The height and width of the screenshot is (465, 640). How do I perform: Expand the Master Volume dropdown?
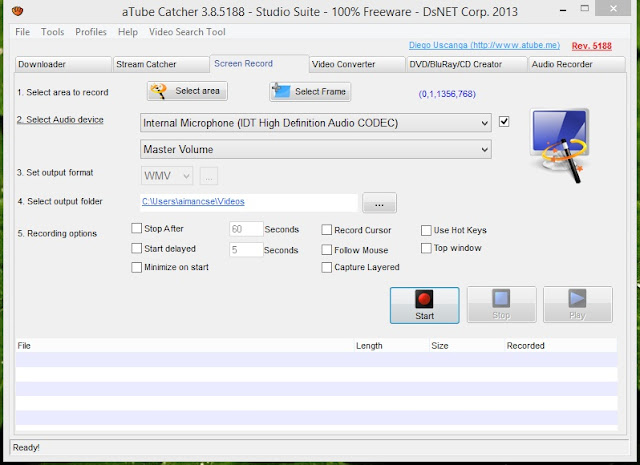pyautogui.click(x=316, y=149)
